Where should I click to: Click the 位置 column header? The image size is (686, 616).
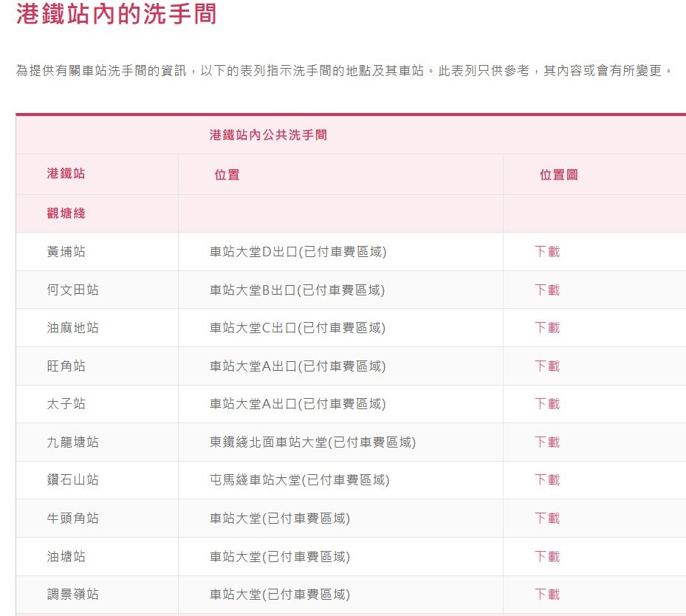(227, 175)
